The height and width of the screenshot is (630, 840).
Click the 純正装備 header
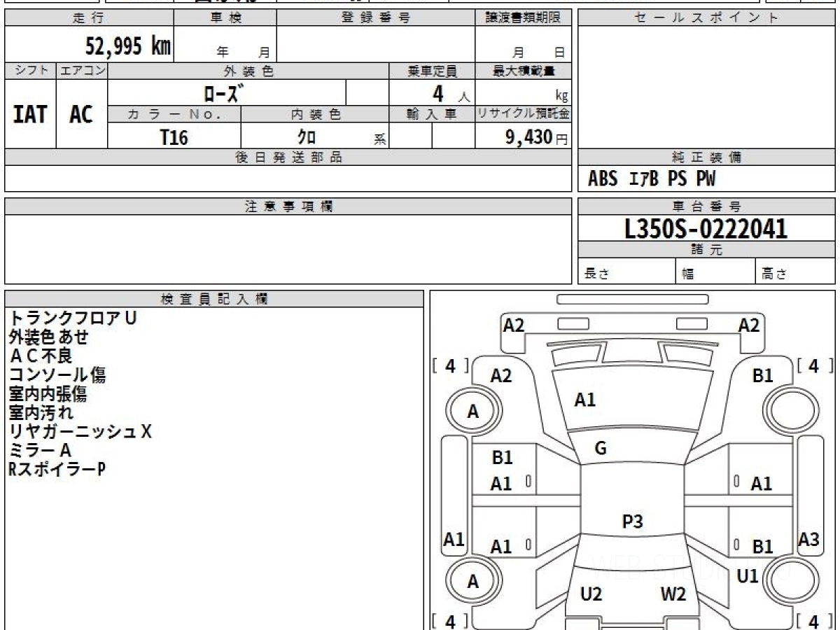706,158
